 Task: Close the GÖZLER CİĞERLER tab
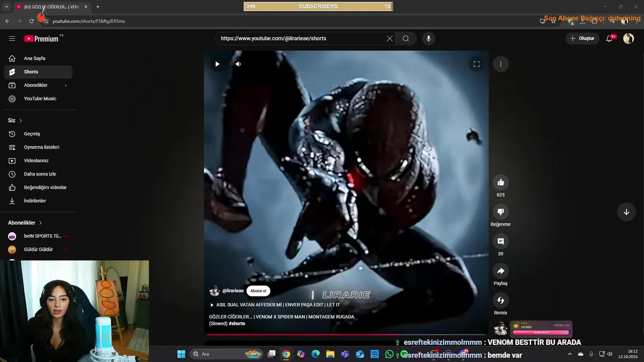pos(86,7)
